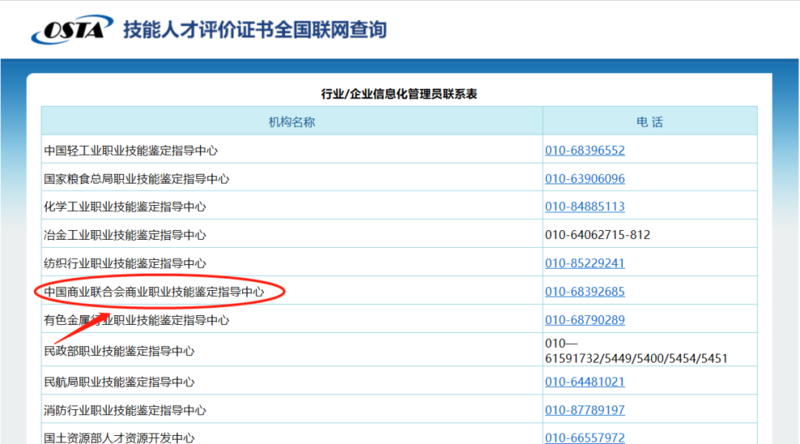Select 化学工业职业技能鉴定指导中心 row name
Viewport: 800px width, 444px height.
click(125, 207)
